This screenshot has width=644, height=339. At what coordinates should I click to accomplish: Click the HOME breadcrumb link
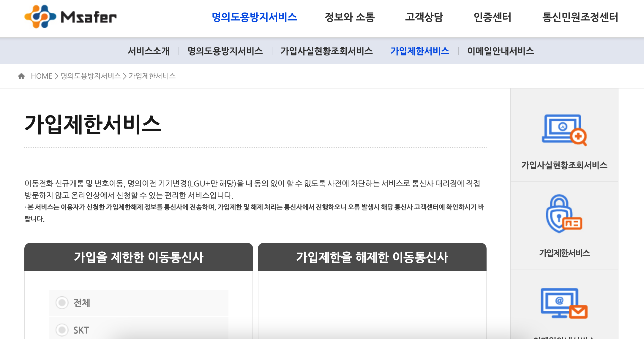pyautogui.click(x=42, y=76)
